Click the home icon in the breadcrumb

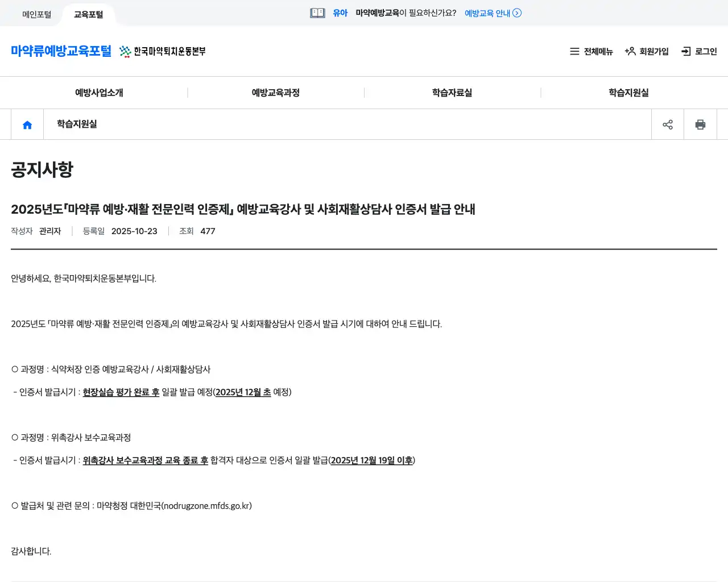(x=27, y=124)
